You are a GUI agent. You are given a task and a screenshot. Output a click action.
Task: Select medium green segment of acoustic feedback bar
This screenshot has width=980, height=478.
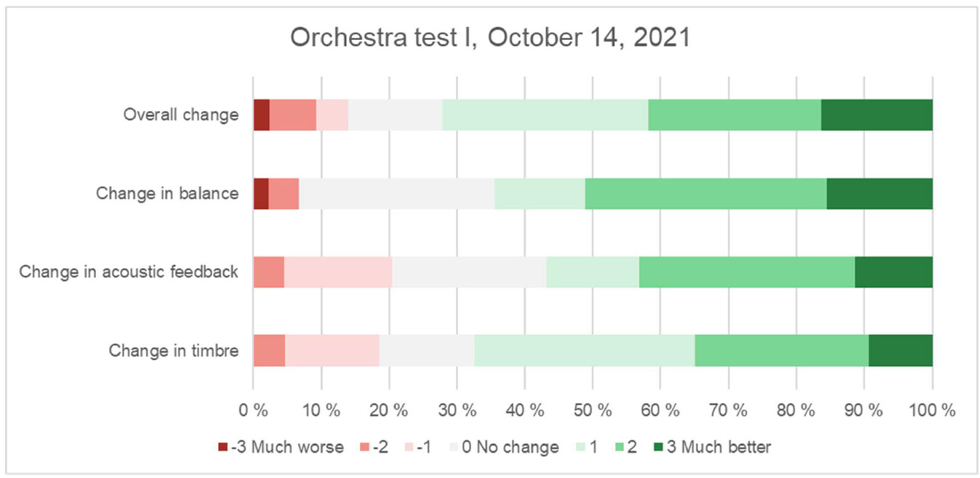(747, 272)
